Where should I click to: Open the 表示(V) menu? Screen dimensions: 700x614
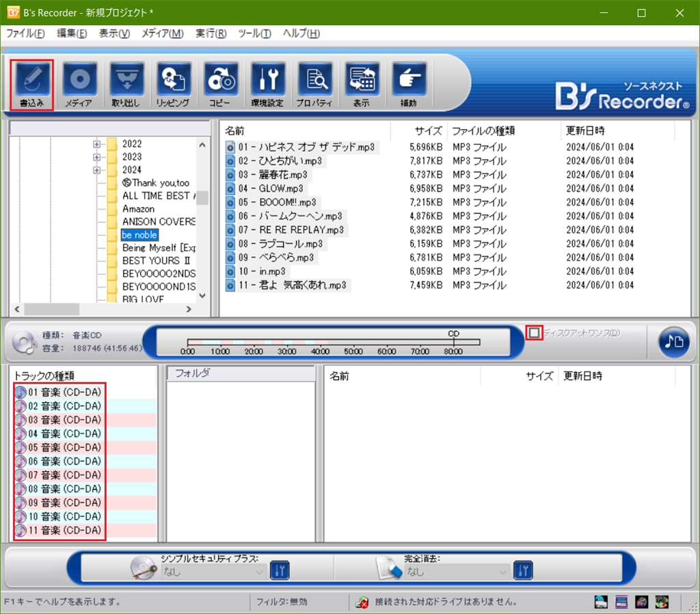tap(114, 34)
